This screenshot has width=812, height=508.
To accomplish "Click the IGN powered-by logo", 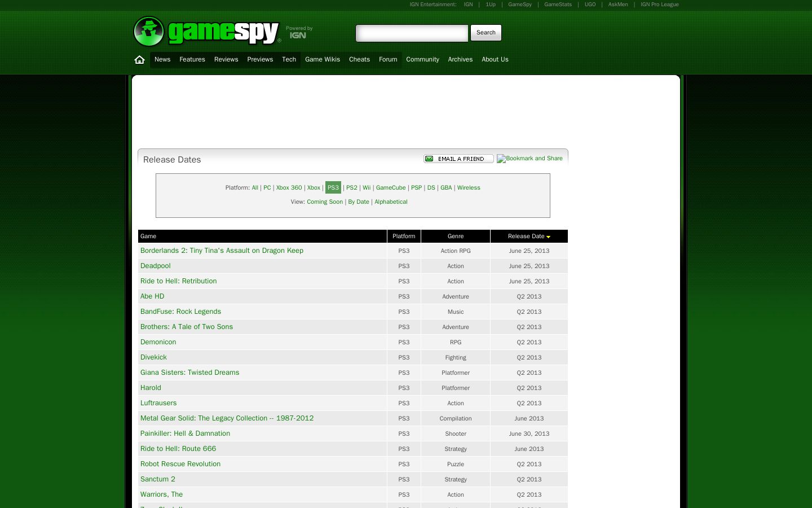I will click(298, 35).
